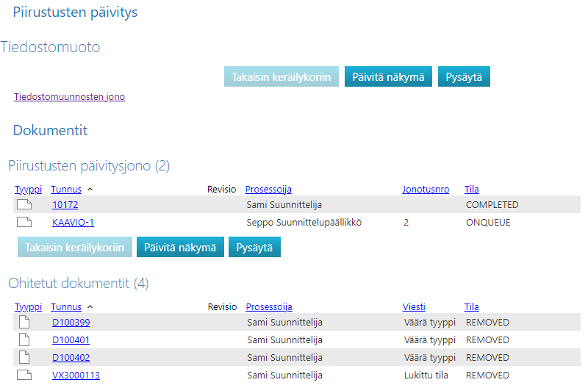Click document type icon for KAAVIO-1
This screenshot has width=588, height=388.
click(x=24, y=223)
